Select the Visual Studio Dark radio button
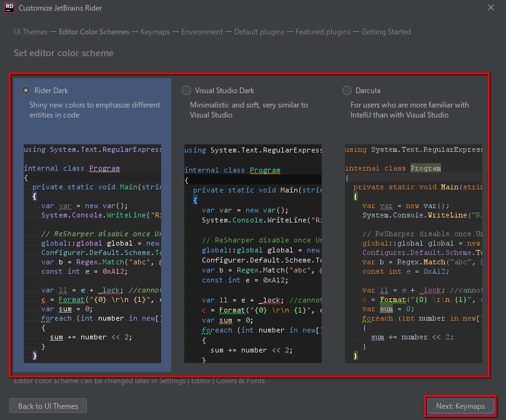Screen dimensions: 506x420 coord(187,91)
